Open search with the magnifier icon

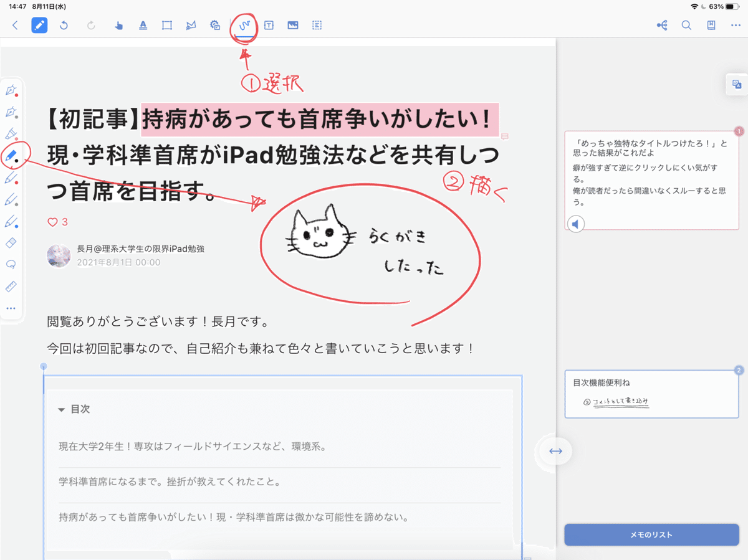coord(686,26)
